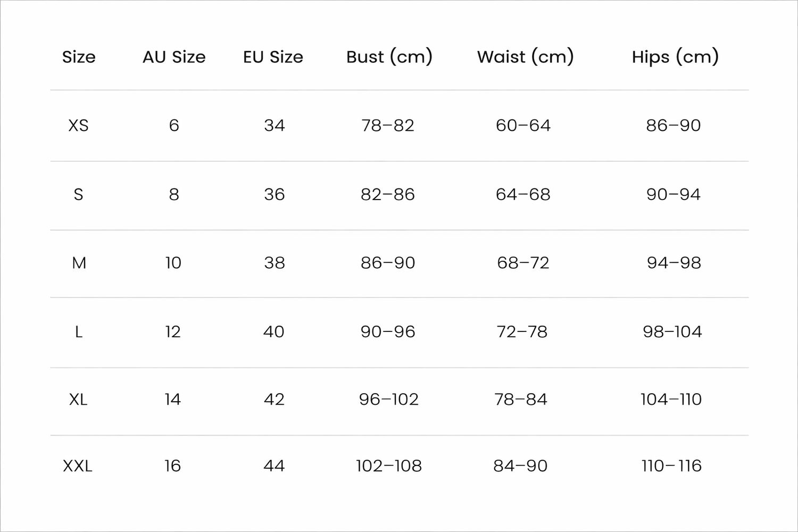Click the M size row label
Viewport: 798px width, 532px height.
pyautogui.click(x=79, y=263)
